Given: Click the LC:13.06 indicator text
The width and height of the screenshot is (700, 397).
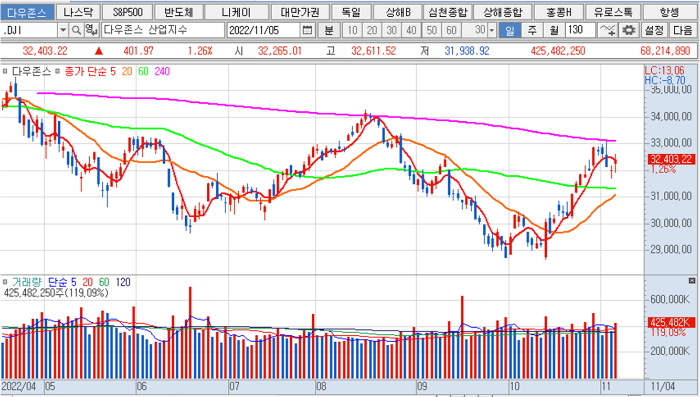Looking at the screenshot, I should [x=664, y=71].
